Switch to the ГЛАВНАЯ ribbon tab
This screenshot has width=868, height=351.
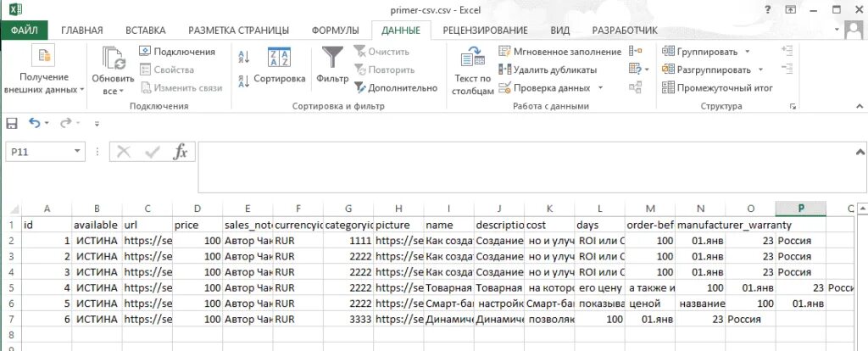tap(82, 31)
